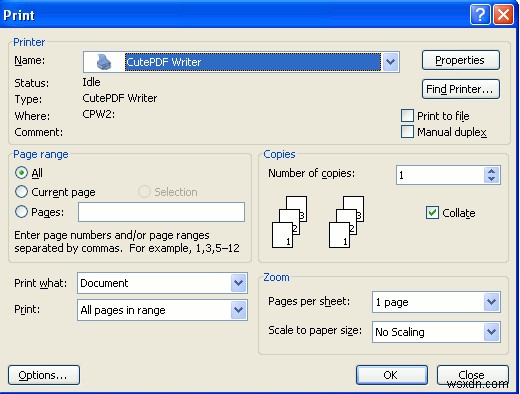Select the disabled Selection radio button
520x394 pixels.
tap(144, 192)
